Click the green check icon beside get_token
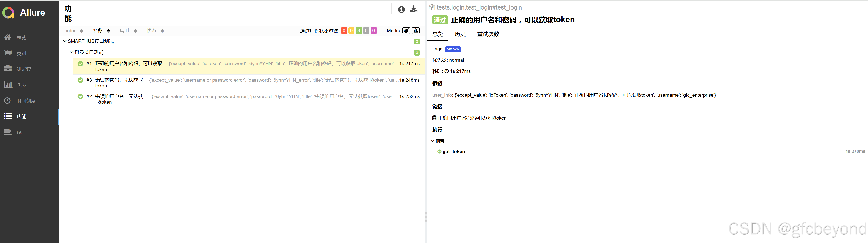The width and height of the screenshot is (868, 243). (x=439, y=152)
